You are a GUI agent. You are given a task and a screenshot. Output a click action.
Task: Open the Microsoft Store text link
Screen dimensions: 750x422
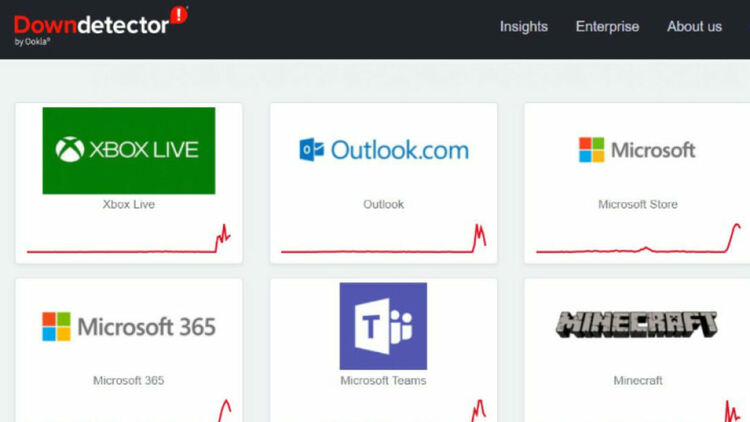pos(638,204)
